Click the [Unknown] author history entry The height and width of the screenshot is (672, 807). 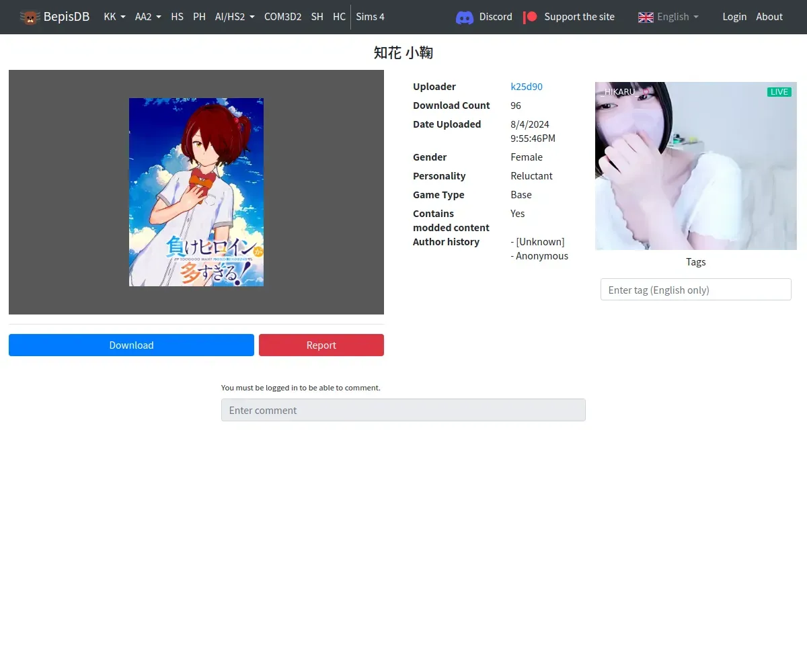(x=537, y=242)
